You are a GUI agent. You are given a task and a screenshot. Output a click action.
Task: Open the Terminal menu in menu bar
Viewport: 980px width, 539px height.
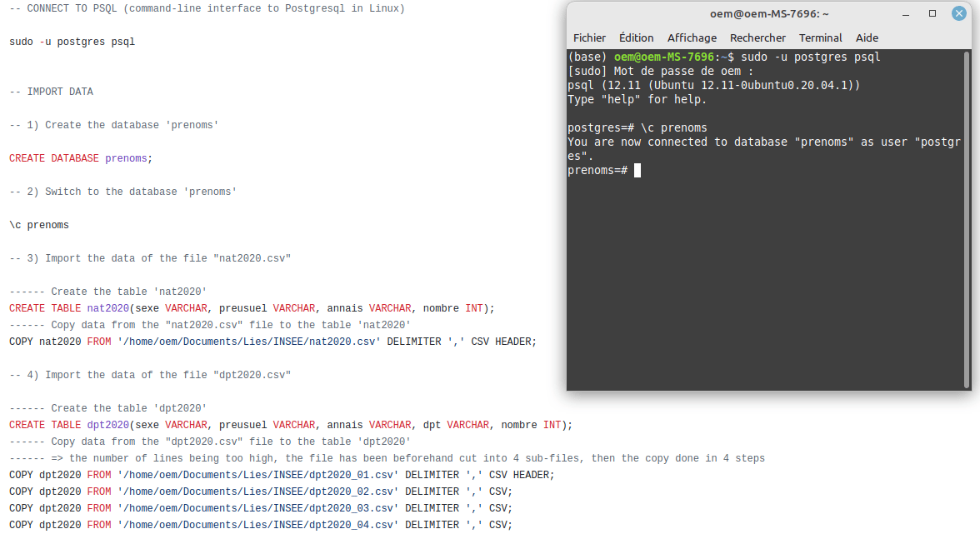click(x=820, y=37)
